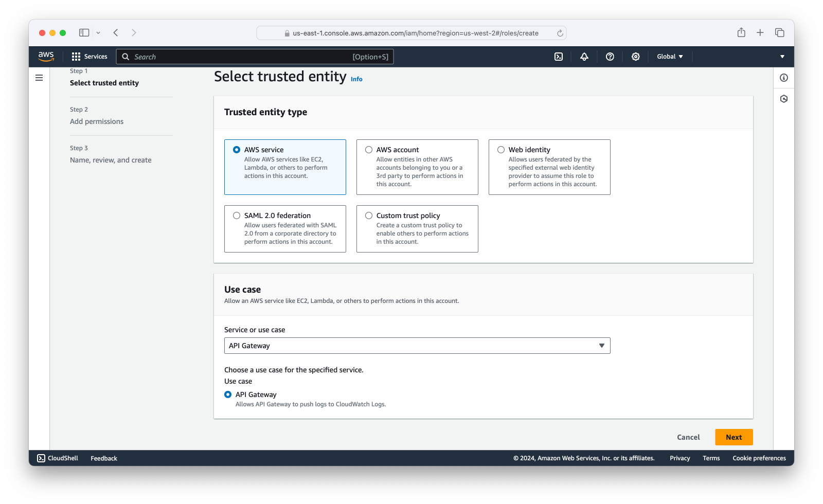
Task: Go to Step 1 Select trusted entity
Action: tap(104, 83)
